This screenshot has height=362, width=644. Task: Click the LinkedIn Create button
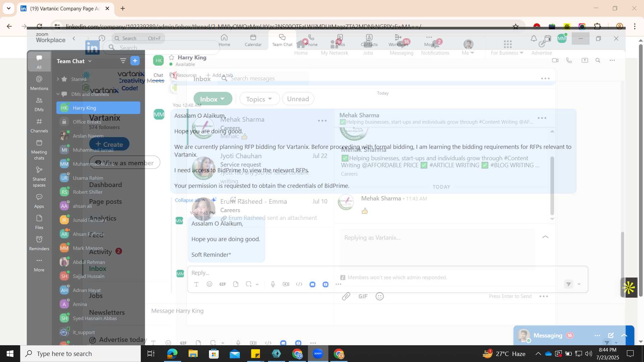pos(109,144)
